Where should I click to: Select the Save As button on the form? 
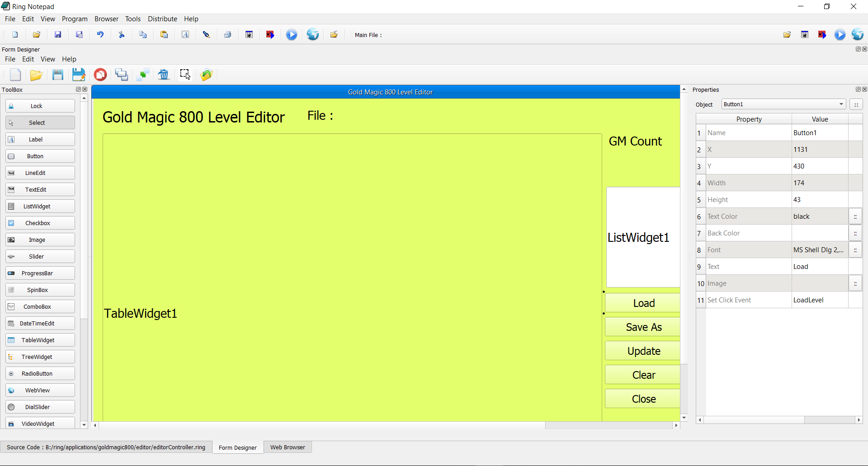point(643,327)
